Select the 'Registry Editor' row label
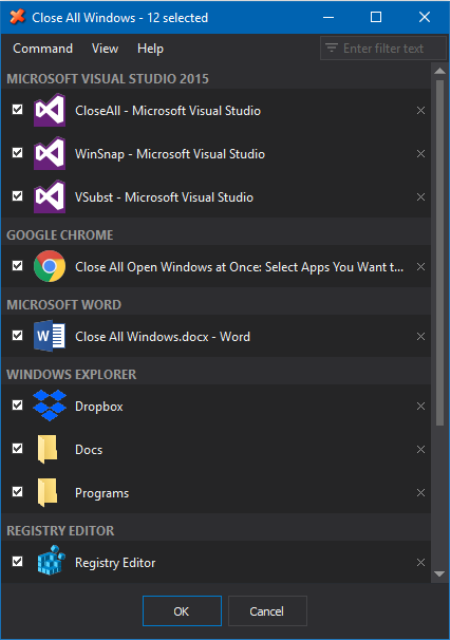This screenshot has width=450, height=640. pyautogui.click(x=115, y=563)
